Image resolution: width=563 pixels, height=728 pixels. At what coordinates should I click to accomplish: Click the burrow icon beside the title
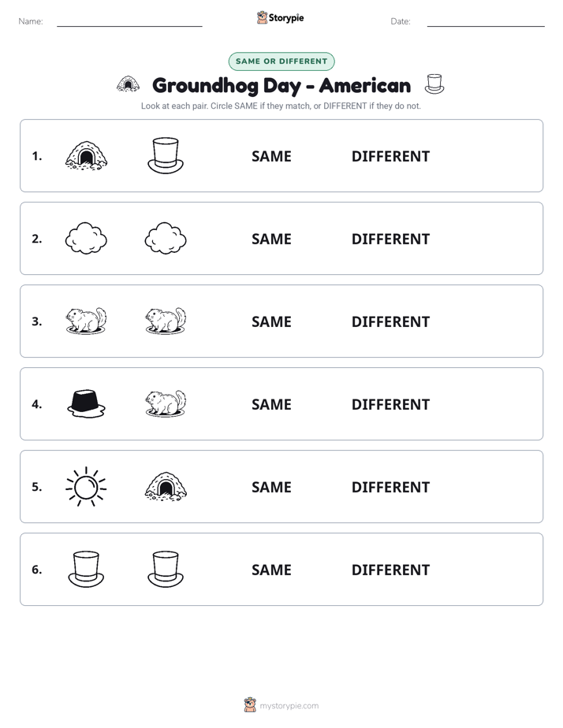tap(129, 84)
